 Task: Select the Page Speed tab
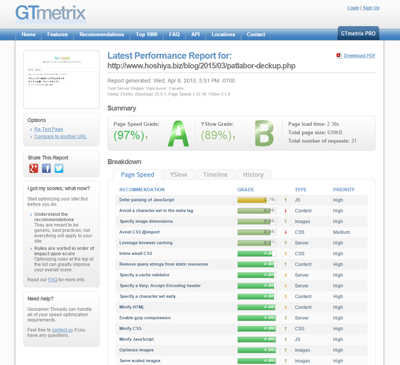pos(137,175)
